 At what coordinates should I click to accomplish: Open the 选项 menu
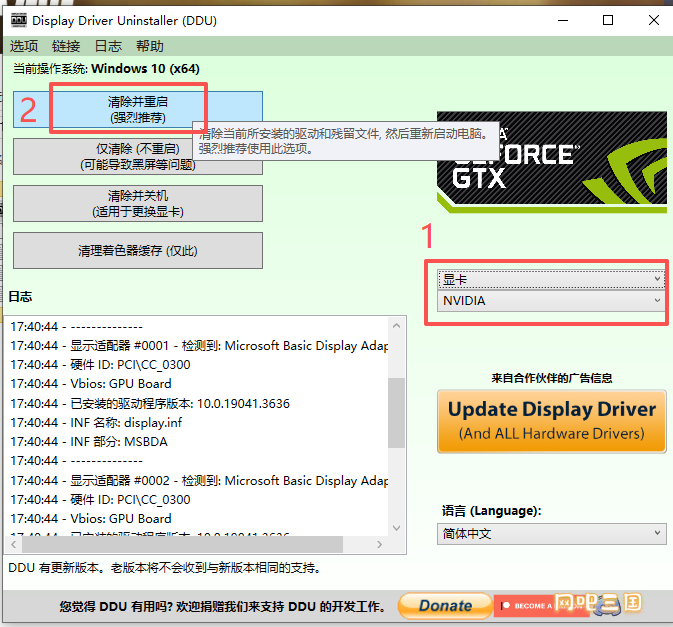click(24, 46)
